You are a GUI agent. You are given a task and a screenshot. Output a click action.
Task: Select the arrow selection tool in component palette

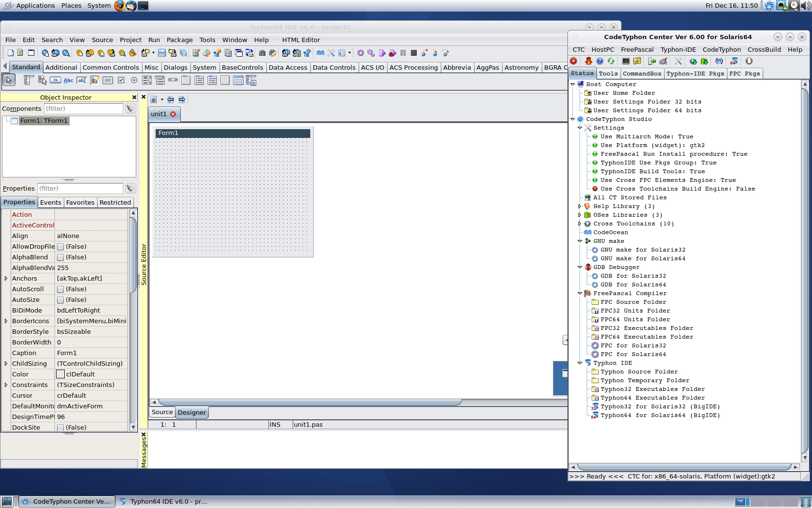tap(9, 80)
